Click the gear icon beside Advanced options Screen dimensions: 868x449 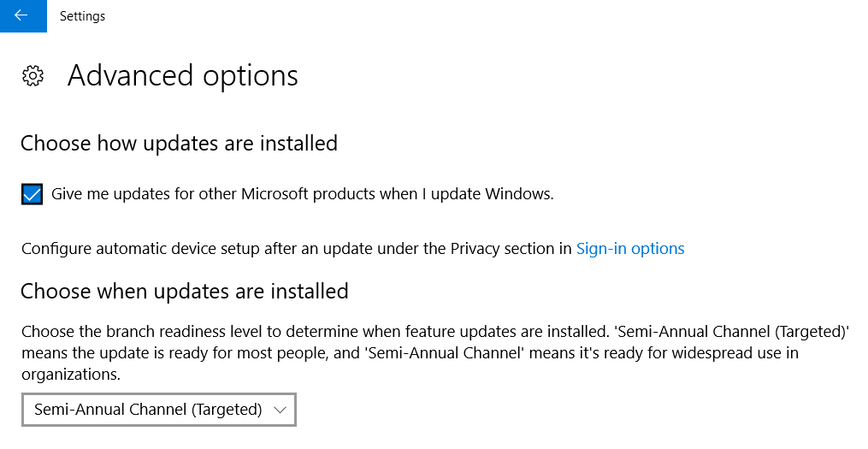(x=32, y=76)
